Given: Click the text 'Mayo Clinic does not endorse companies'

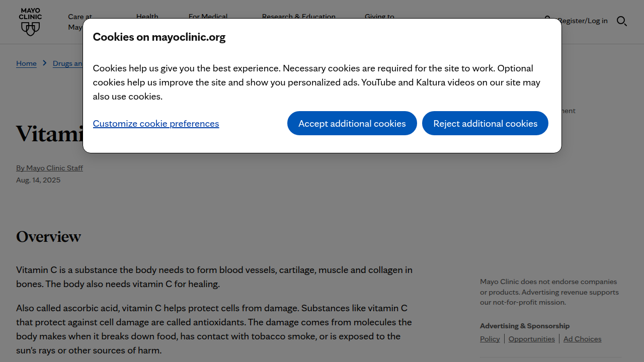Looking at the screenshot, I should coord(548,282).
